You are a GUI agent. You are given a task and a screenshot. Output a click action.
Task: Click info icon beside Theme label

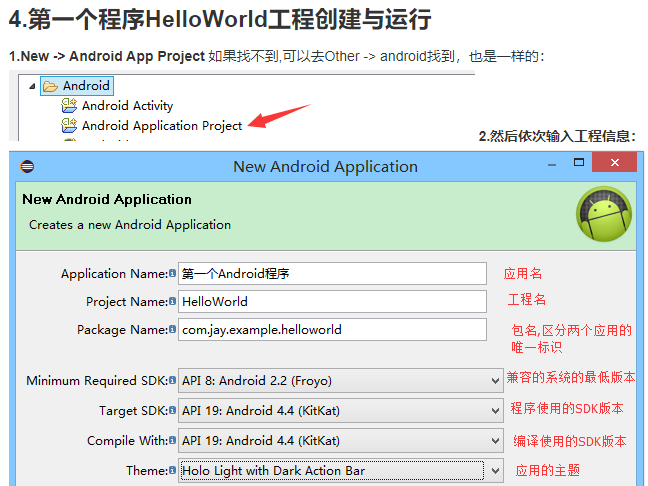172,470
